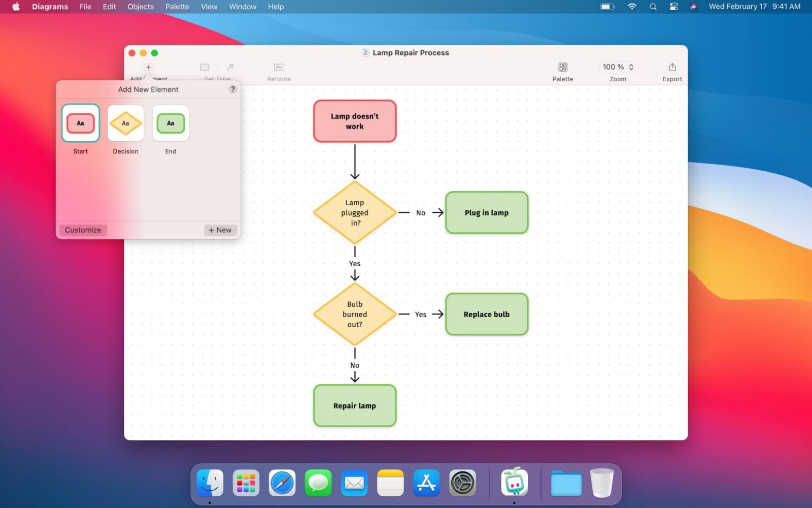Select the 'Lamp plugged in?' decision node
Viewport: 812px width, 508px height.
pos(355,212)
